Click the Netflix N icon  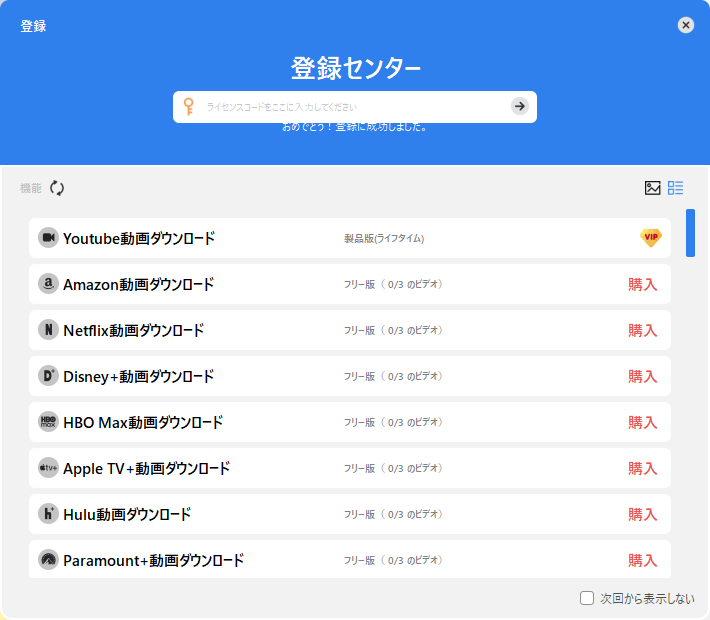click(x=48, y=330)
